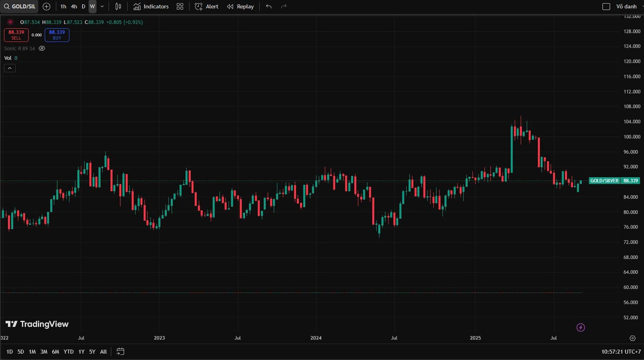
Task: Add a symbol to compare with the plus icon
Action: click(46, 6)
